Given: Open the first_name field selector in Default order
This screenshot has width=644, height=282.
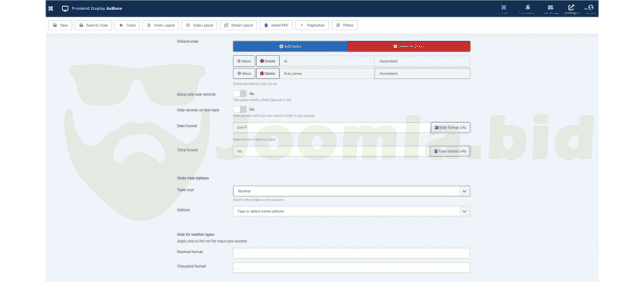Looking at the screenshot, I should 327,74.
